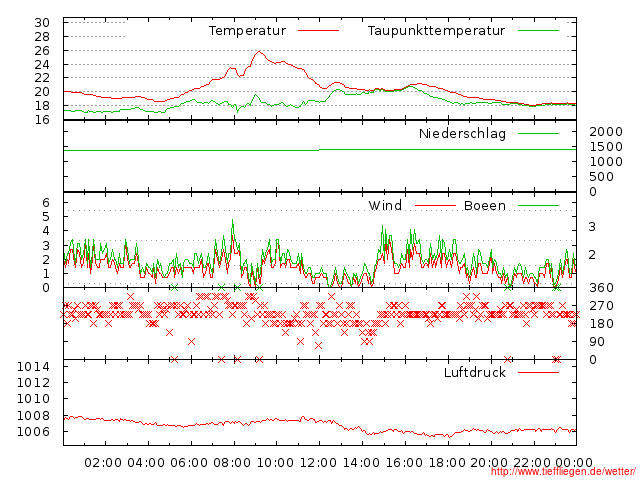The width and height of the screenshot is (640, 480).
Task: Click the 16:00 time axis label
Action: point(404,463)
